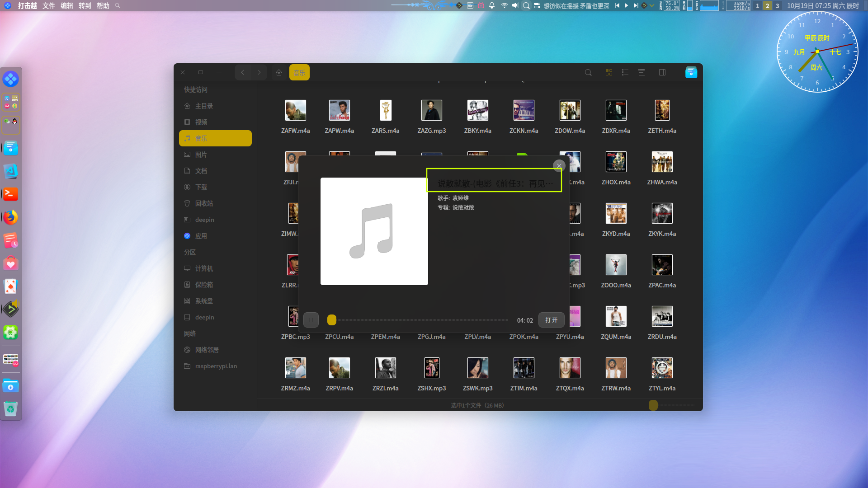The height and width of the screenshot is (488, 868).
Task: Open the file manager search
Action: 588,72
